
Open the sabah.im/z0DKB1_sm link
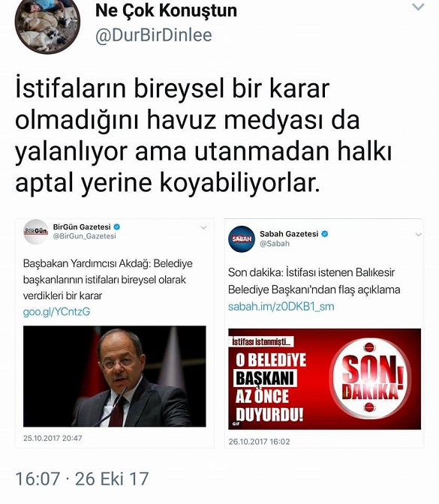coord(281,307)
